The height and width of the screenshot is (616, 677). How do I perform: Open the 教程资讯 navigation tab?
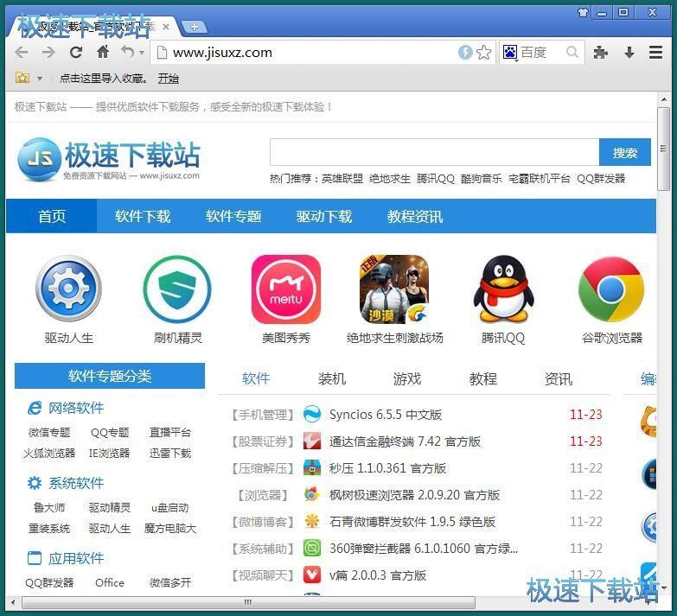pyautogui.click(x=414, y=216)
